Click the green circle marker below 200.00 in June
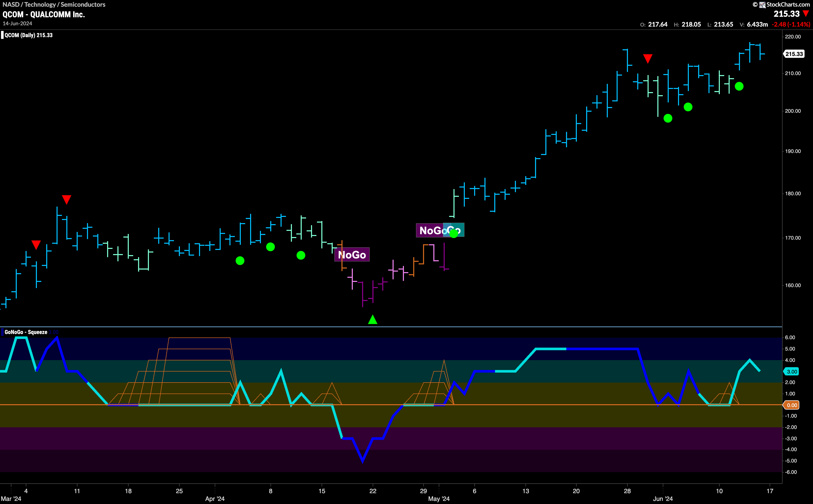813x504 pixels. [x=668, y=118]
